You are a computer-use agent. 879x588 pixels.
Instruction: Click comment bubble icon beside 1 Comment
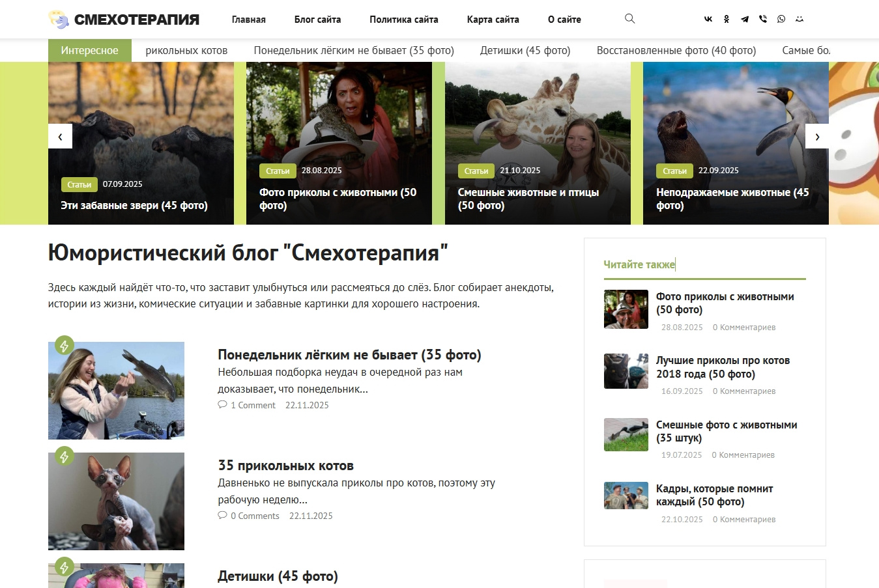[222, 404]
